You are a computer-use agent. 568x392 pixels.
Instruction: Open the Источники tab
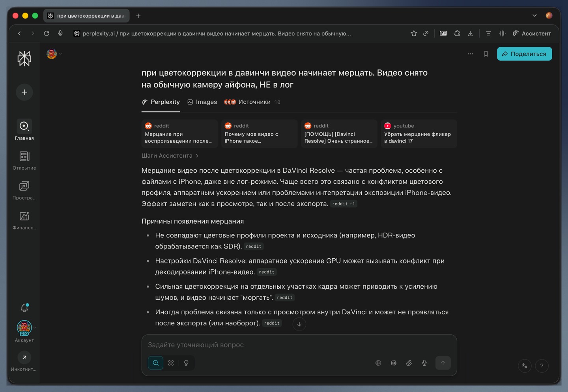pyautogui.click(x=252, y=102)
